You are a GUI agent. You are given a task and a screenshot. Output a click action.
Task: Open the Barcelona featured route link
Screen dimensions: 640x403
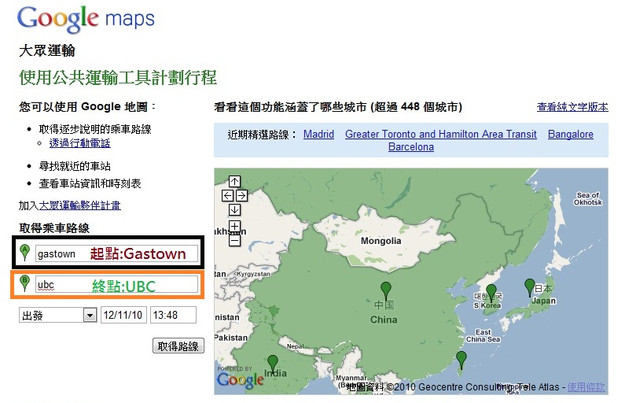tap(411, 147)
